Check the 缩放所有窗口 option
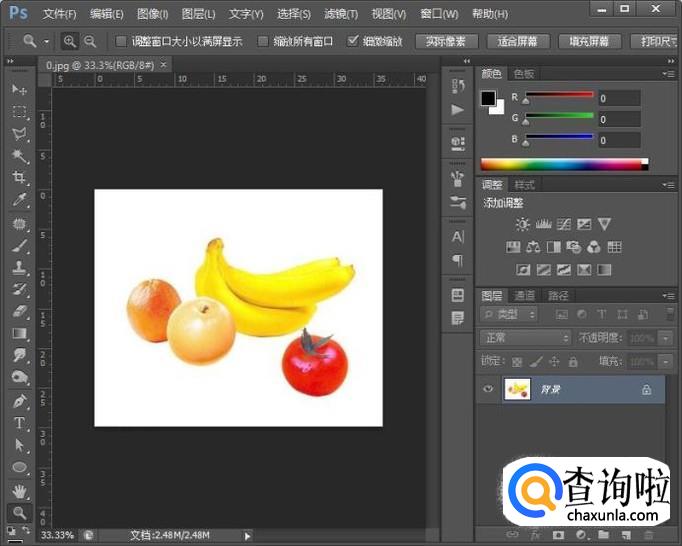Screen dimensions: 682x546 (x=263, y=42)
